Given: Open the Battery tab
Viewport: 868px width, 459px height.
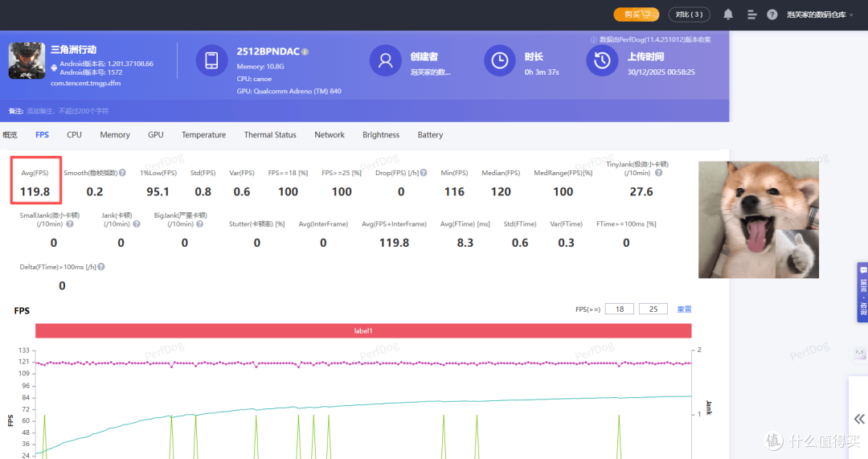Looking at the screenshot, I should point(430,134).
